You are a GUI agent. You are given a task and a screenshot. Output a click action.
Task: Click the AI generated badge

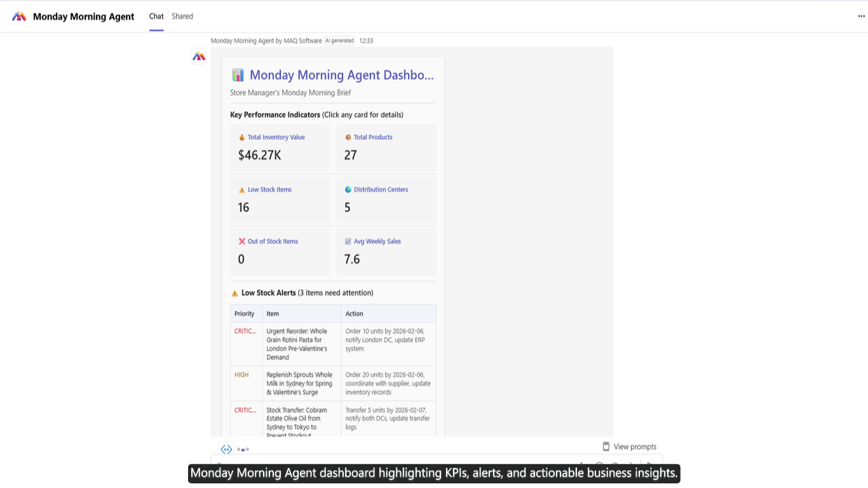click(339, 41)
